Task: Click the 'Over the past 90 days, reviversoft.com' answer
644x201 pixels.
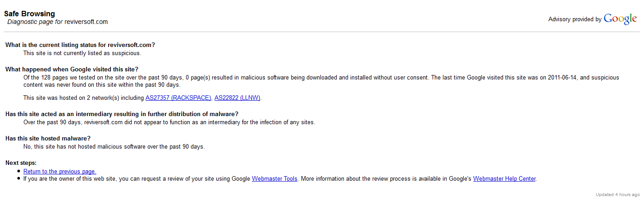Action: pos(169,122)
